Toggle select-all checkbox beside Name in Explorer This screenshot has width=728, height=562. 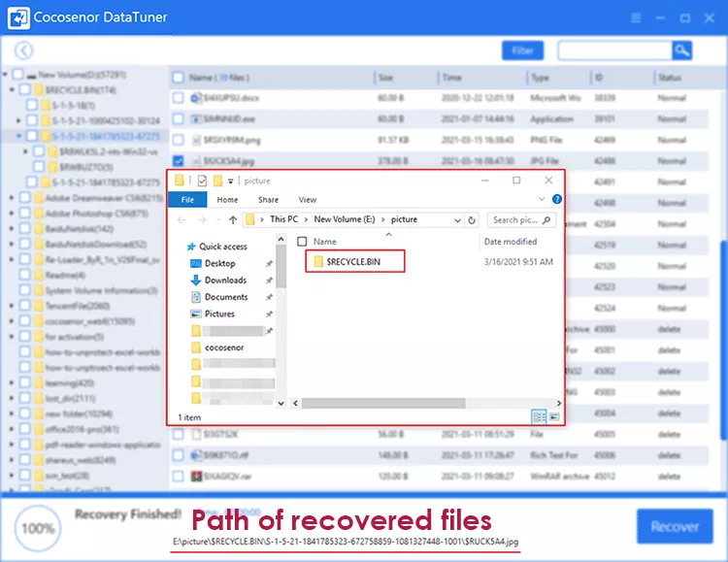302,242
